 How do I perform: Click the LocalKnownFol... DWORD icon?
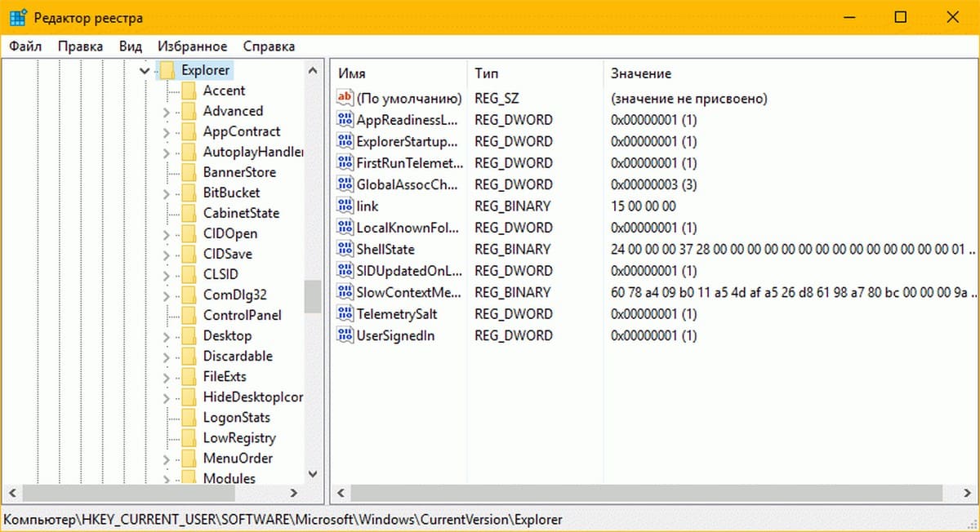click(345, 228)
